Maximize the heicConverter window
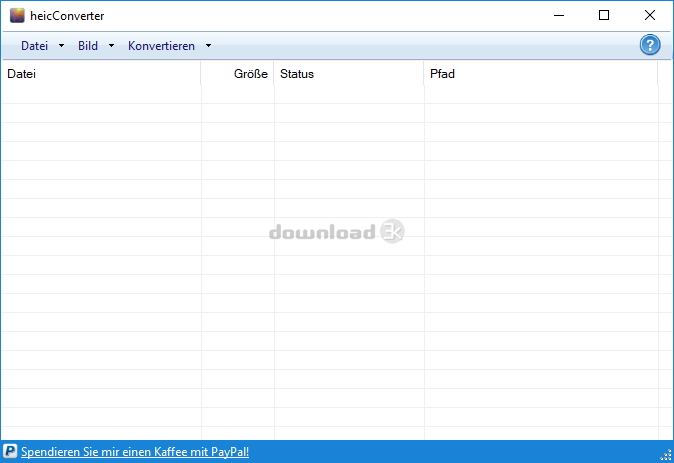 603,15
